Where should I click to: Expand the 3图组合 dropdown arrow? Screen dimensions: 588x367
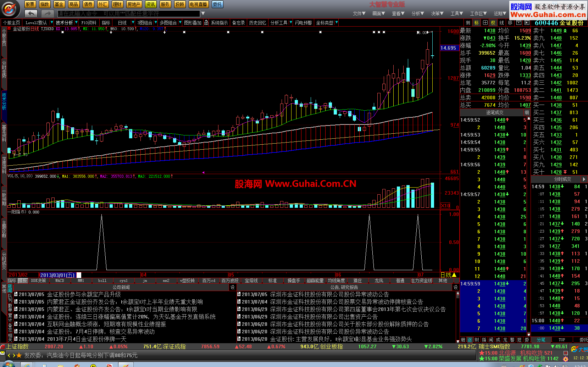[x=155, y=23]
